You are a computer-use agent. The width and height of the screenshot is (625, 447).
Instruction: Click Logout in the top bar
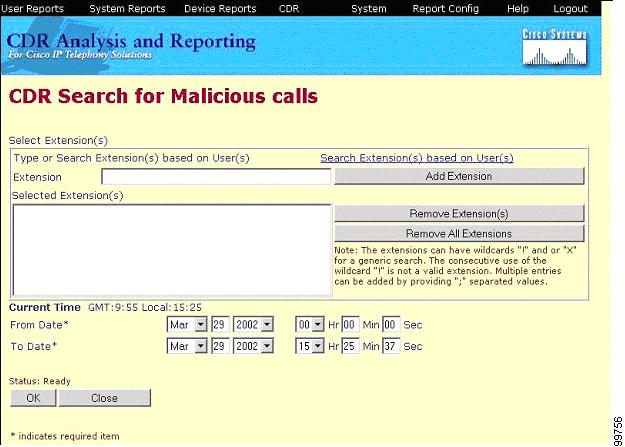point(570,8)
